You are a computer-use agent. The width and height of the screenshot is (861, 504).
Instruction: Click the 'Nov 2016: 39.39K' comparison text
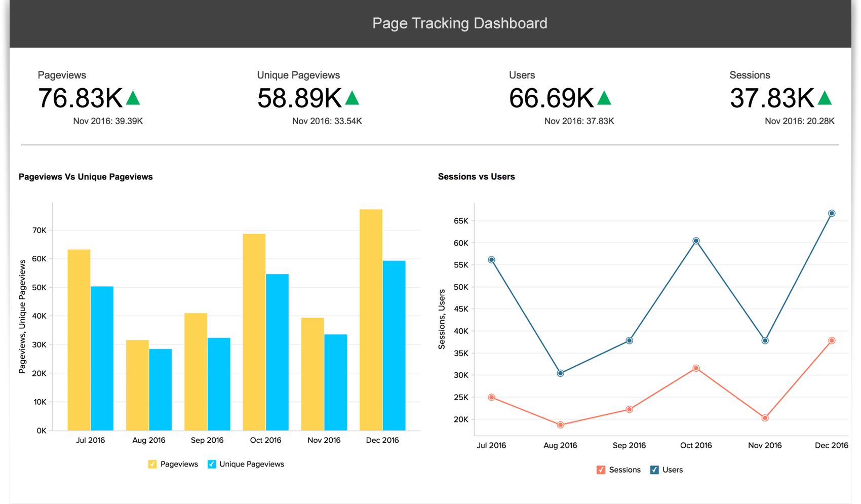pyautogui.click(x=108, y=121)
